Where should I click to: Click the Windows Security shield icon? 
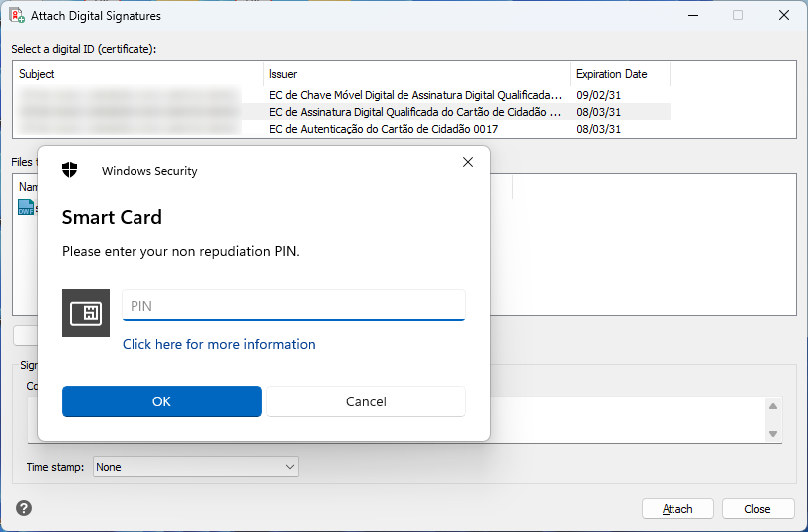click(70, 170)
